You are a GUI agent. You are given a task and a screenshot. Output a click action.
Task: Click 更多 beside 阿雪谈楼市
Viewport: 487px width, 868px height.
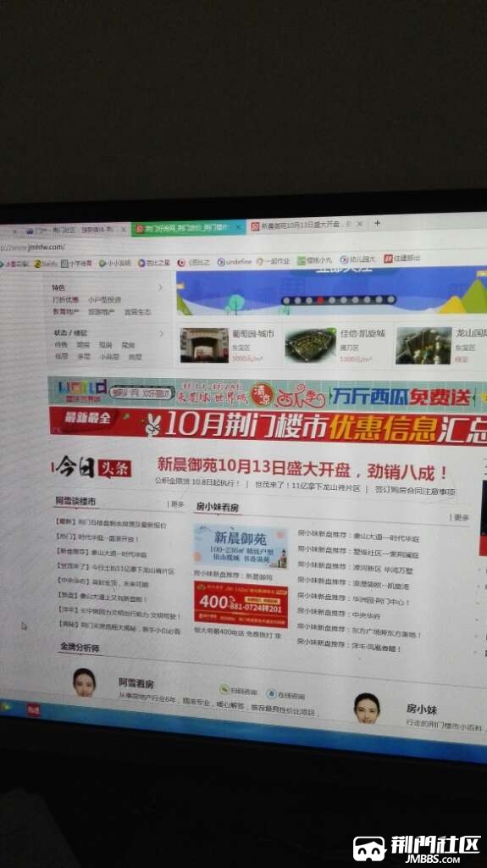176,504
